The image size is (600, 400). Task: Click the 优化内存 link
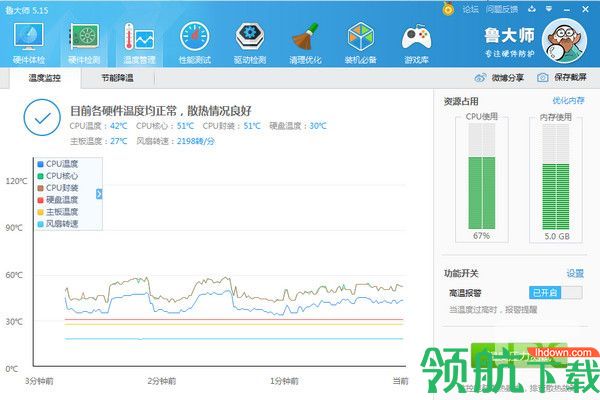click(568, 101)
